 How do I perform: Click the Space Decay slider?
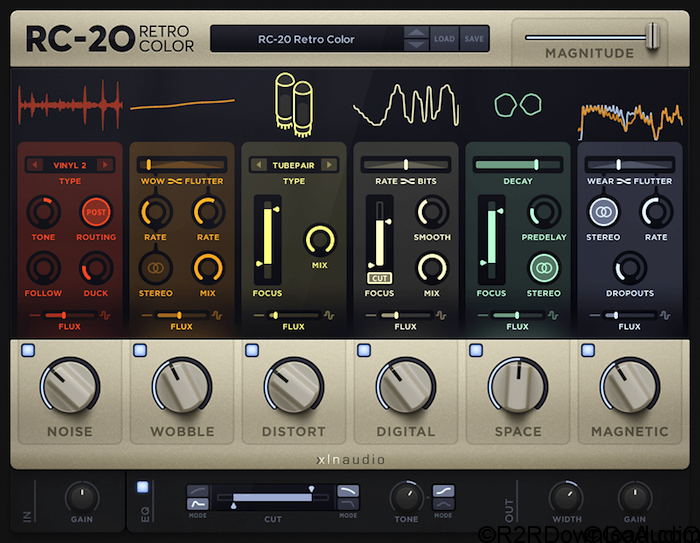pyautogui.click(x=518, y=165)
